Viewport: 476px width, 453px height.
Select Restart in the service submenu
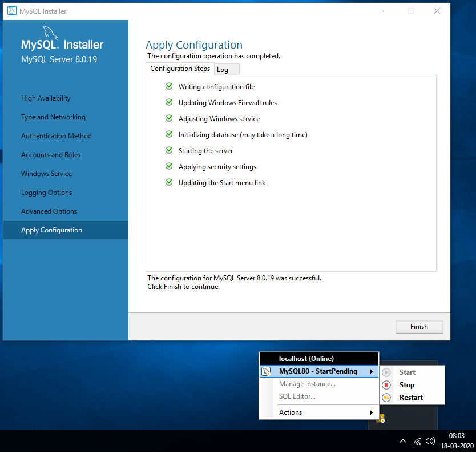click(412, 398)
